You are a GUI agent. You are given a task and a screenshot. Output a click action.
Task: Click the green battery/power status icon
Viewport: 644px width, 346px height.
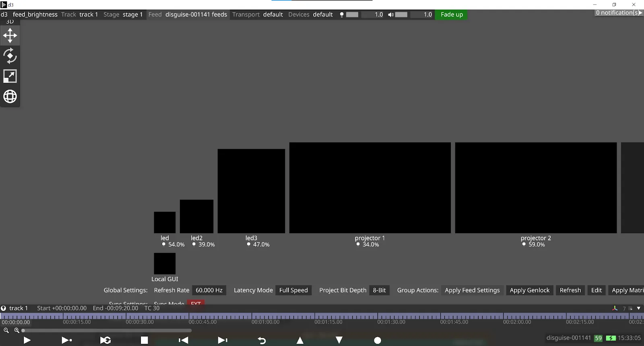611,338
